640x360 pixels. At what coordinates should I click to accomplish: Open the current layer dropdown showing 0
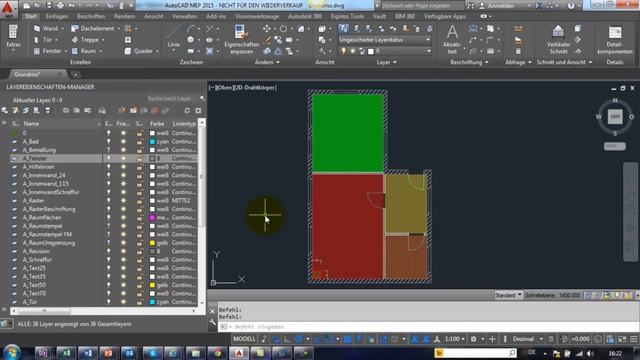pyautogui.click(x=403, y=51)
